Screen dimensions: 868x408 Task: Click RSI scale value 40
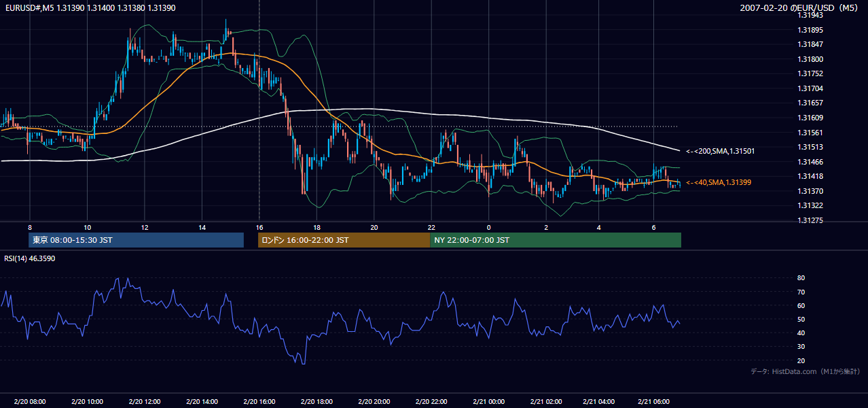801,333
